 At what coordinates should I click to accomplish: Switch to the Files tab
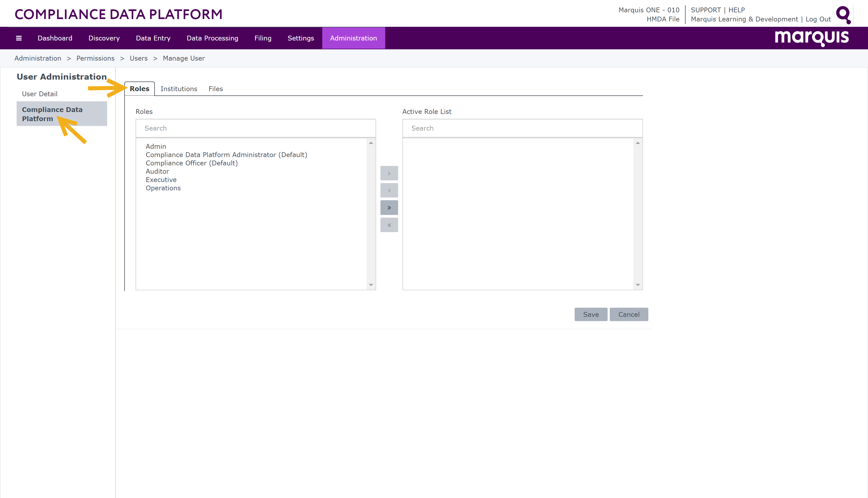point(216,89)
